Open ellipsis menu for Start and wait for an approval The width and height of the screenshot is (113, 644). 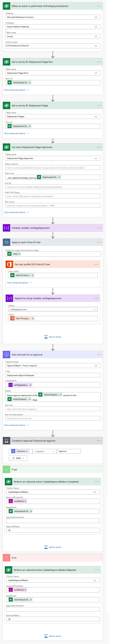tap(99, 354)
